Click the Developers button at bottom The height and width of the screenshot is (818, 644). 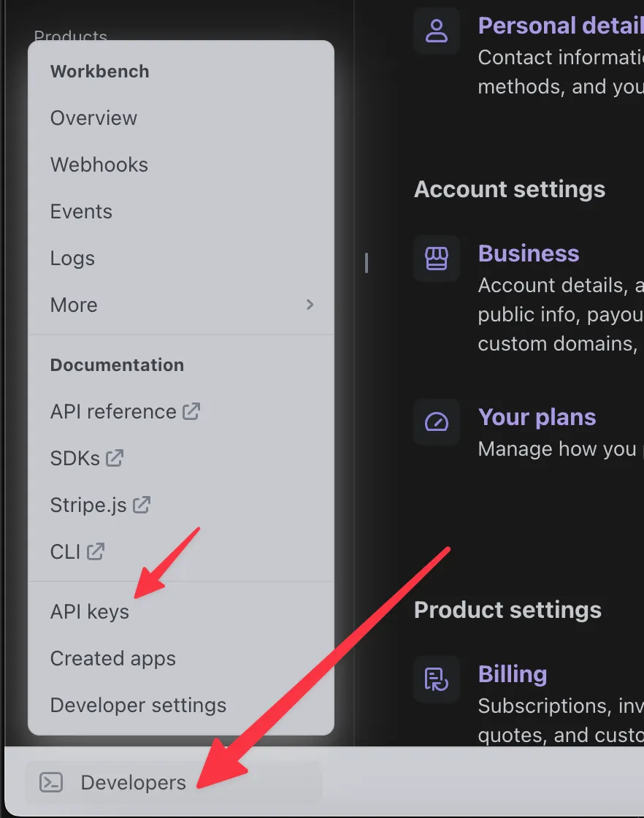coord(133,782)
